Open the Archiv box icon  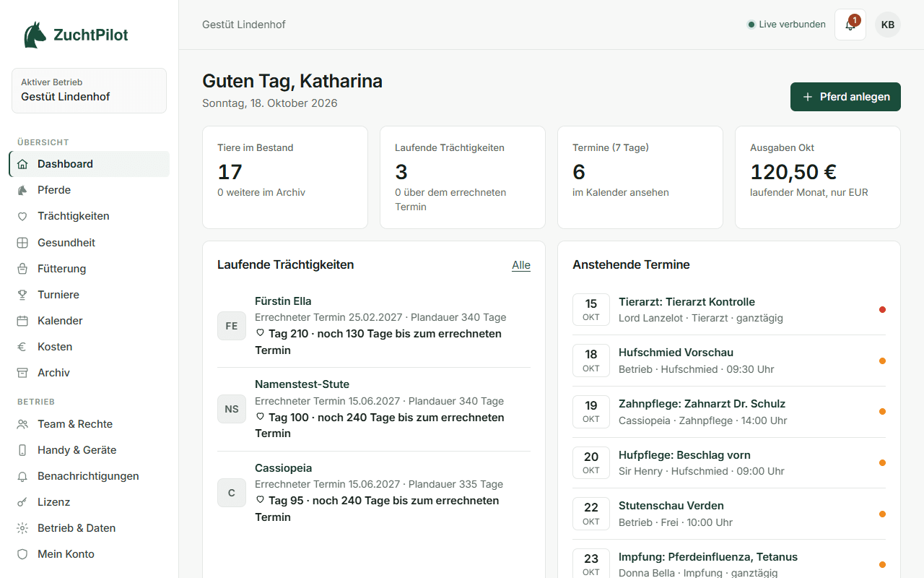click(x=22, y=373)
